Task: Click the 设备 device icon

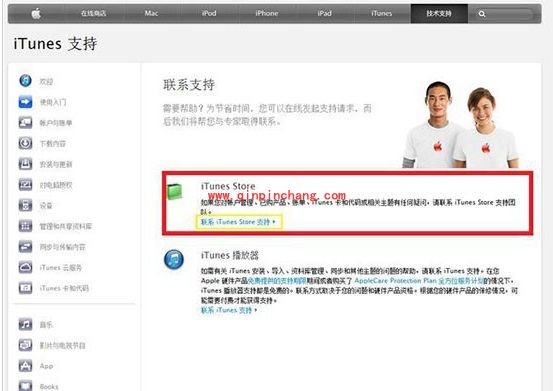Action: point(25,205)
